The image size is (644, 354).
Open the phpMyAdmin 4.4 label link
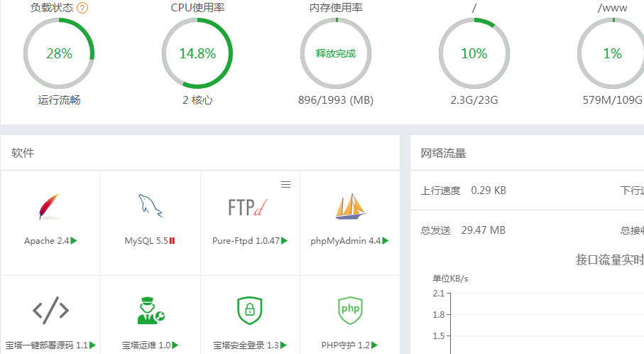[345, 241]
